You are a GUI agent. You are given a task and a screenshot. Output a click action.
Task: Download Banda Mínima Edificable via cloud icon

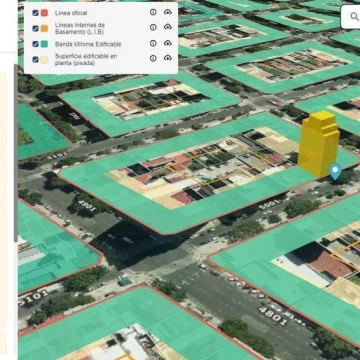point(168,43)
